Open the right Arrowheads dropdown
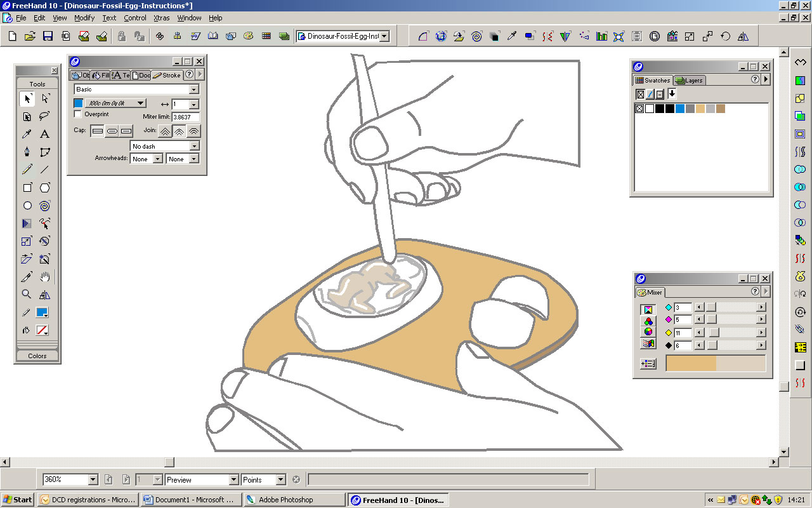The height and width of the screenshot is (508, 812). [183, 159]
